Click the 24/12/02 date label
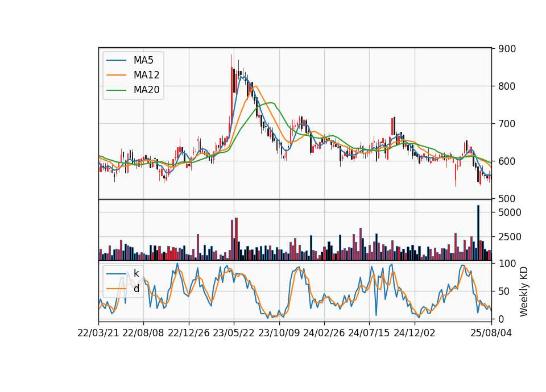Image resolution: width=546 pixels, height=392 pixels. (x=415, y=333)
